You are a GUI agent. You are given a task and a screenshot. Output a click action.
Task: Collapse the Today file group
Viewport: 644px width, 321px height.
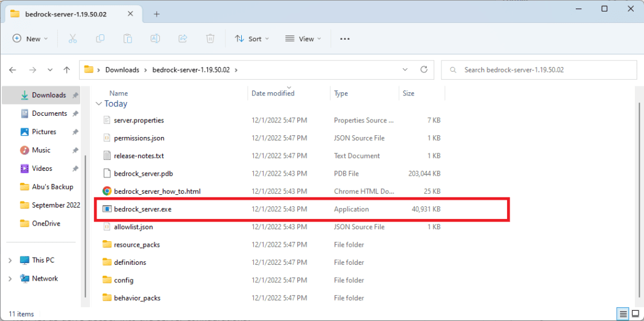click(x=99, y=104)
